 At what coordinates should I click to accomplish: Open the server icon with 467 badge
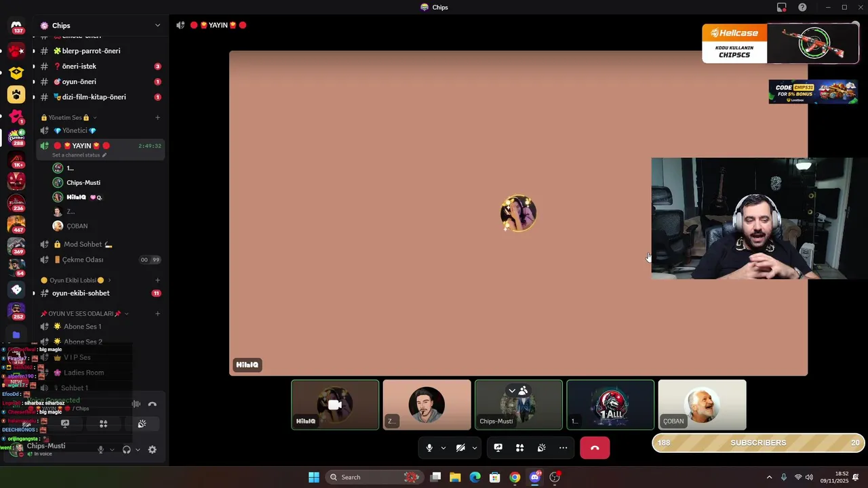[16, 224]
